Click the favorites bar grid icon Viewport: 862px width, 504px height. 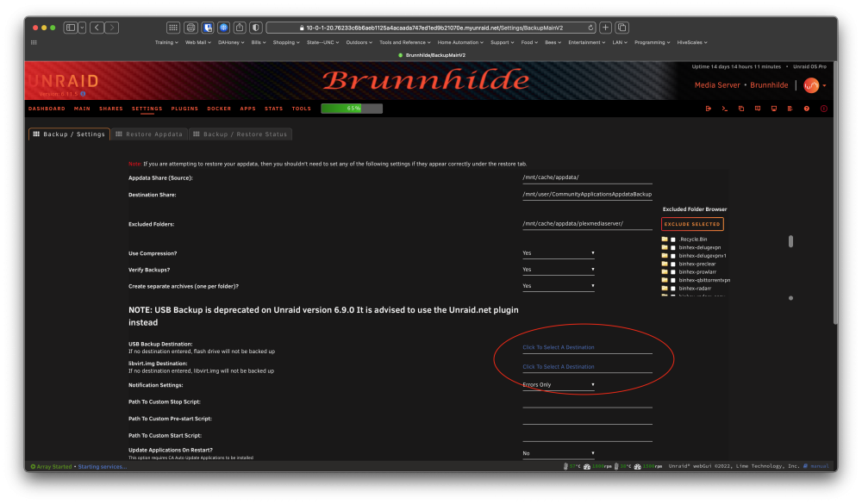coord(34,42)
